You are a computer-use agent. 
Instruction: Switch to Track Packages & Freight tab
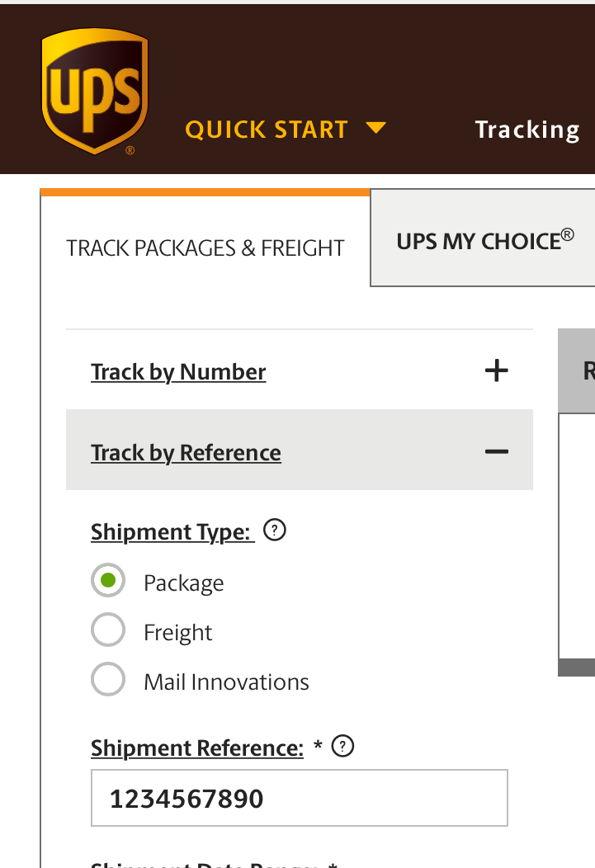205,248
